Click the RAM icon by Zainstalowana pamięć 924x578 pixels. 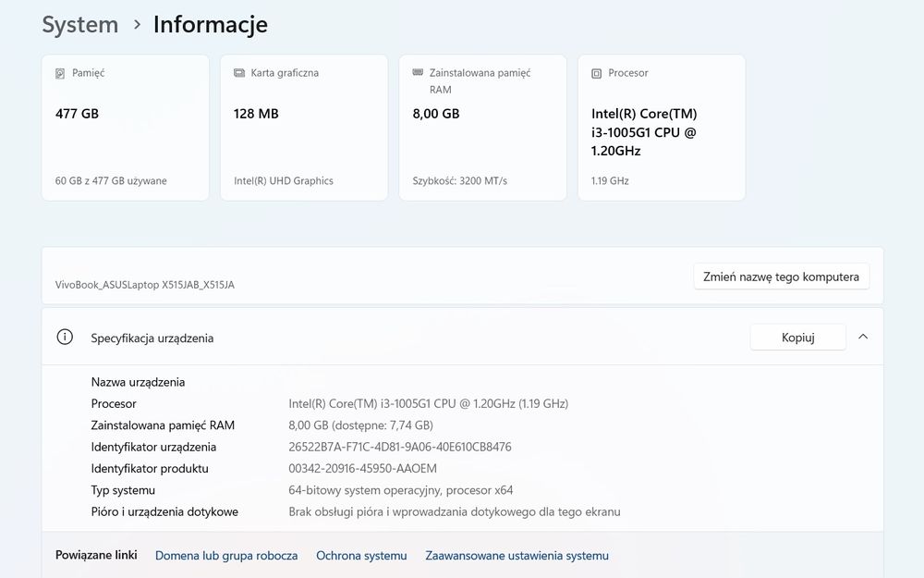coord(418,73)
